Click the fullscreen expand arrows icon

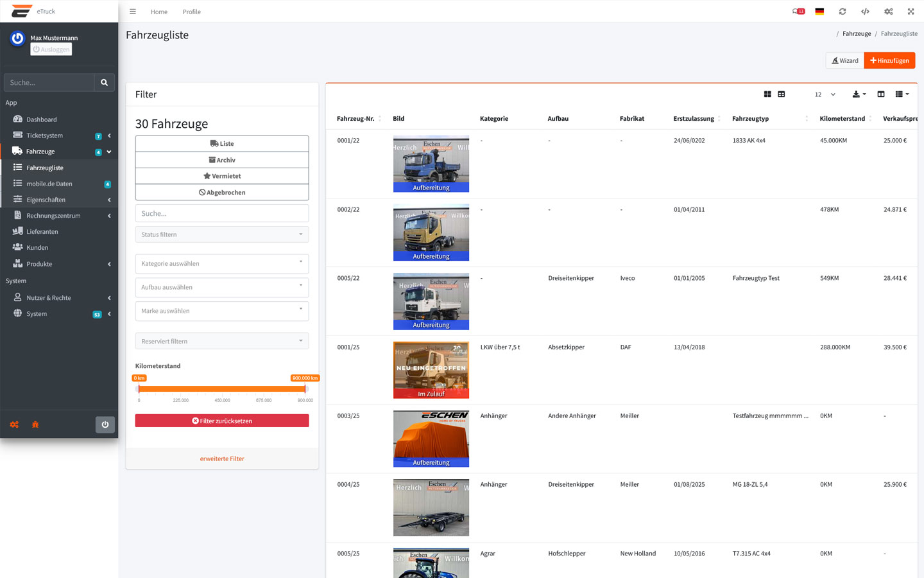click(x=911, y=12)
